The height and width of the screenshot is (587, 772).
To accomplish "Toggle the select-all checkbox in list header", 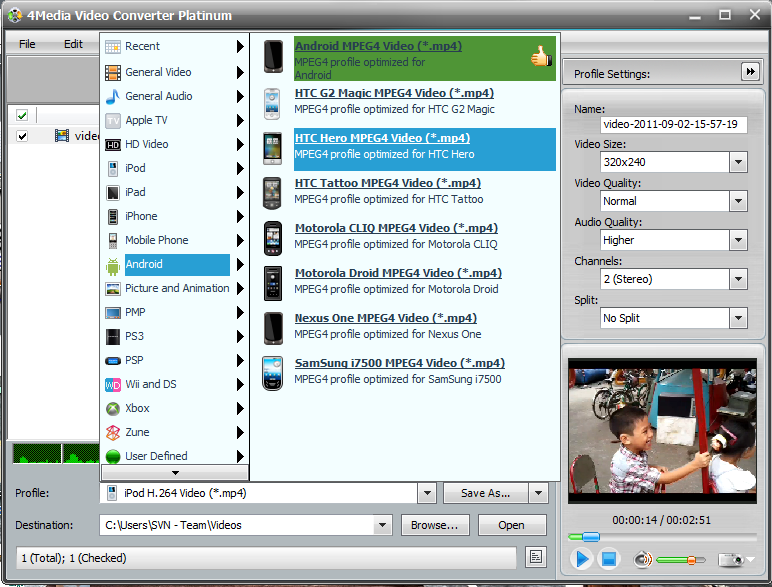I will click(x=22, y=116).
